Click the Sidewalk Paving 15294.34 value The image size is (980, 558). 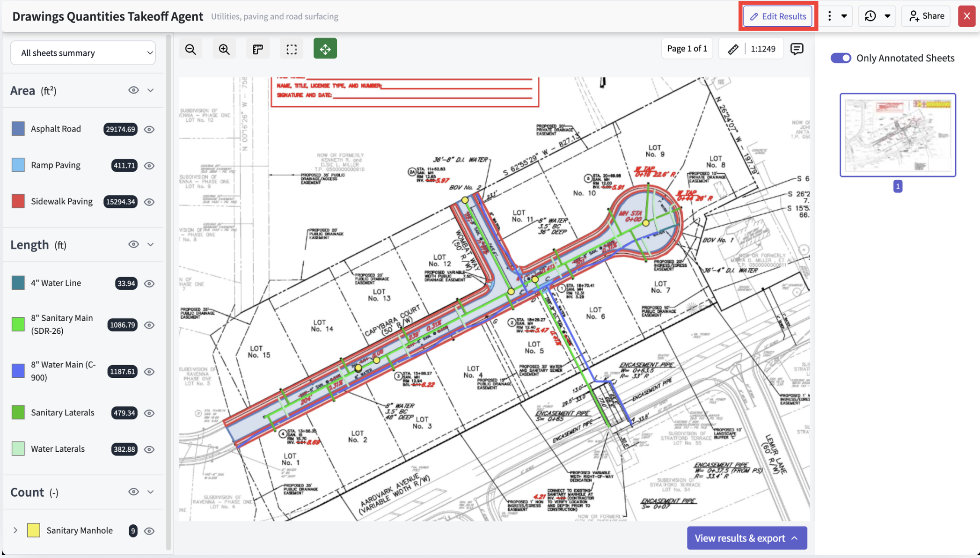120,202
